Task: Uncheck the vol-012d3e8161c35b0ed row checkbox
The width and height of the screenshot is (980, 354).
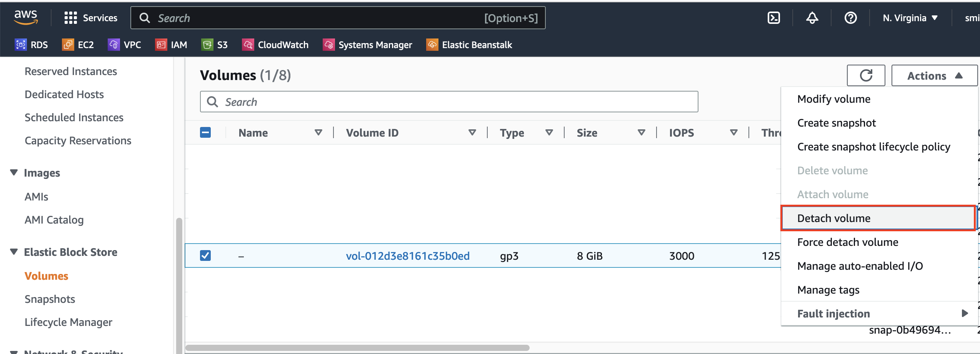Action: point(205,255)
